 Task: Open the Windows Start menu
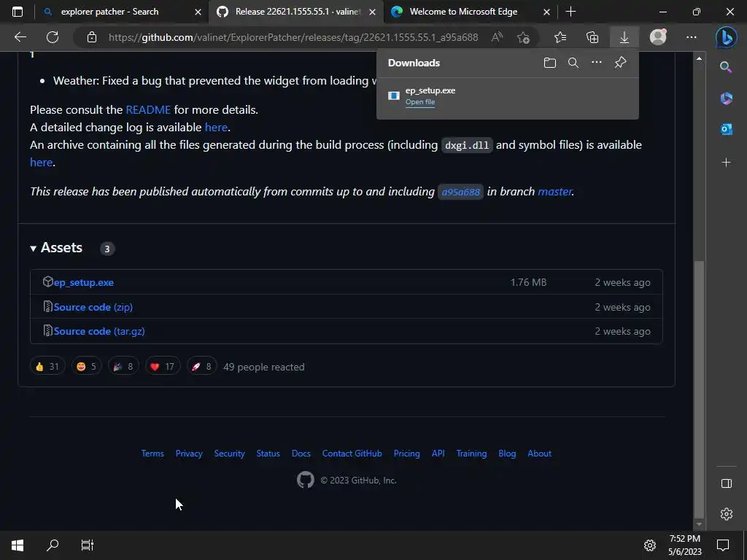tap(18, 545)
